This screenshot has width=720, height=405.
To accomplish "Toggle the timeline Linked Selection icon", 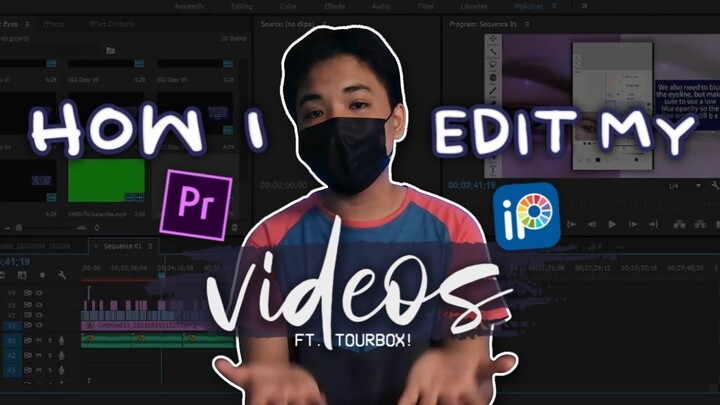I will click(22, 275).
